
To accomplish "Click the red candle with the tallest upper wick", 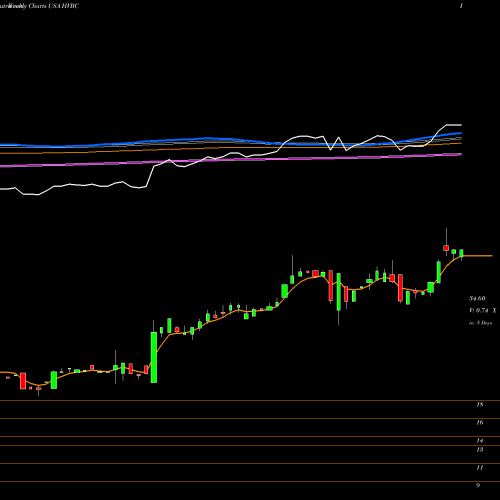I will (446, 248).
